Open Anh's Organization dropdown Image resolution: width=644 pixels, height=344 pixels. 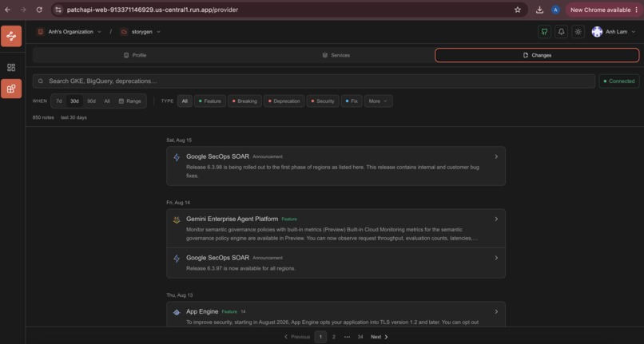tap(70, 32)
